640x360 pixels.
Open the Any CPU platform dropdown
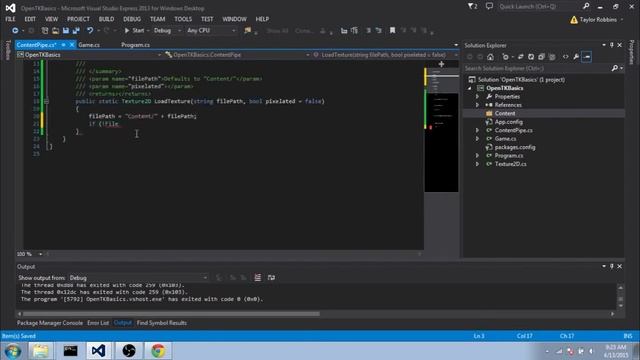point(211,31)
